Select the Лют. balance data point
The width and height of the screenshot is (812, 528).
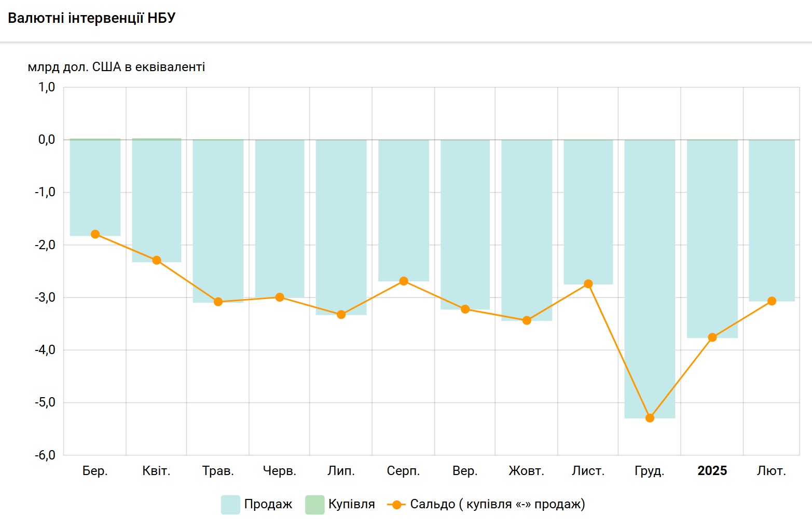tap(772, 301)
